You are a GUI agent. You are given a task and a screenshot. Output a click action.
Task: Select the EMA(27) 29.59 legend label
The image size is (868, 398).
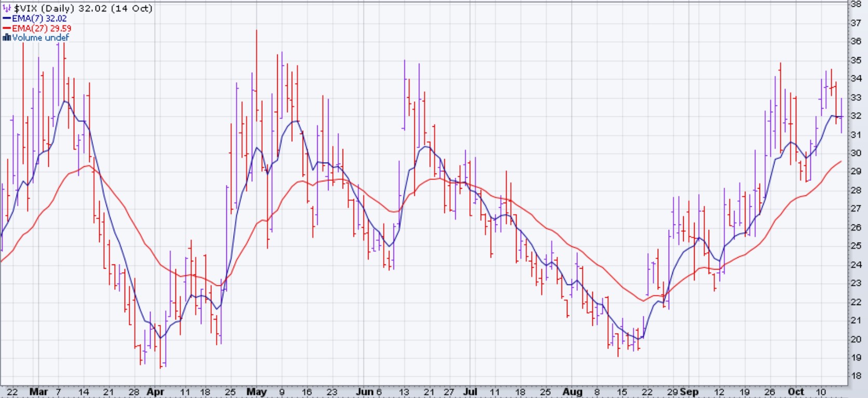tap(42, 28)
